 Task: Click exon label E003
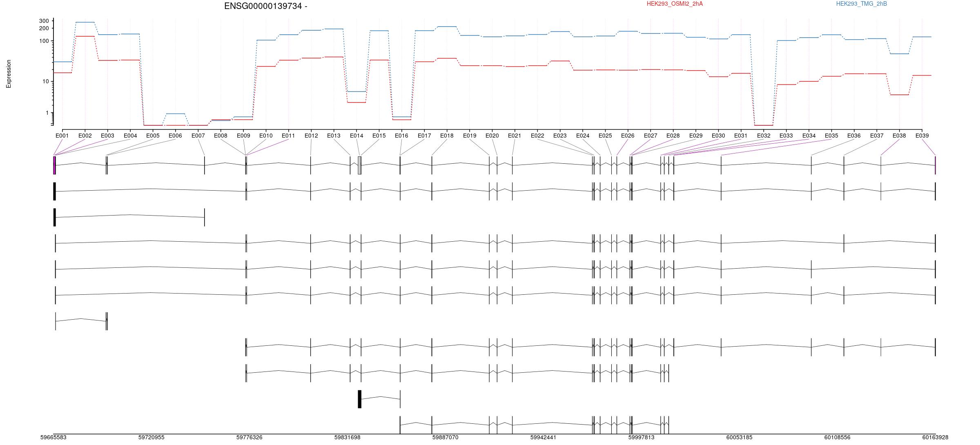[x=107, y=136]
